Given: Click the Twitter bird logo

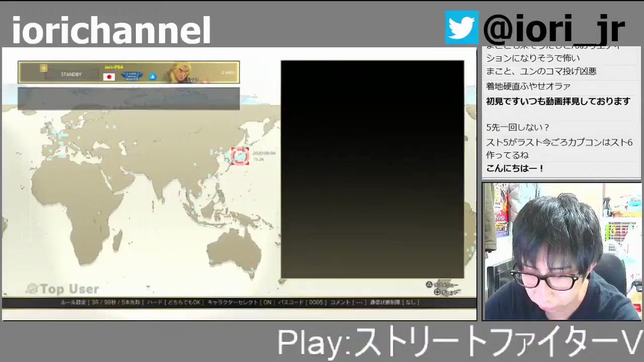Looking at the screenshot, I should pos(462,28).
